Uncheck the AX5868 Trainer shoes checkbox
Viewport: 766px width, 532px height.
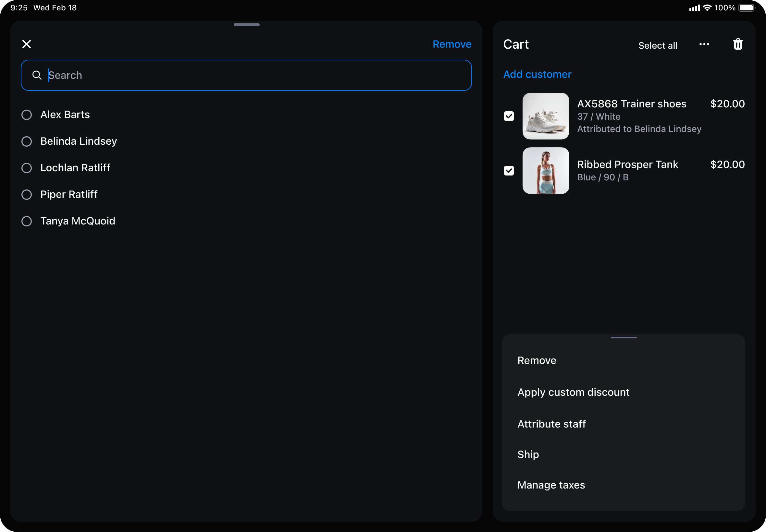tap(509, 116)
